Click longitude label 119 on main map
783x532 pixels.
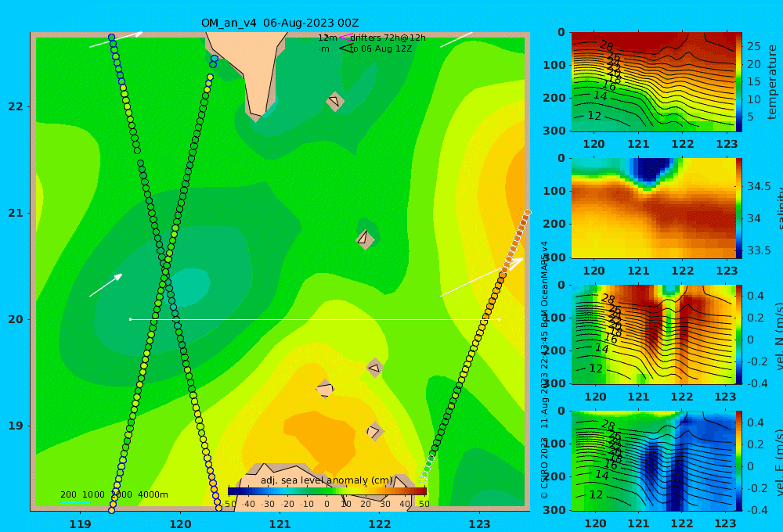pos(81,524)
